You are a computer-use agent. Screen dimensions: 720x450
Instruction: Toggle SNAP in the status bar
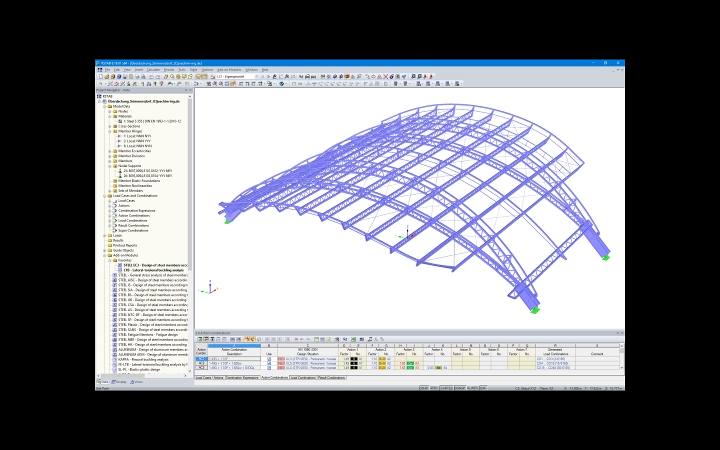(x=424, y=388)
